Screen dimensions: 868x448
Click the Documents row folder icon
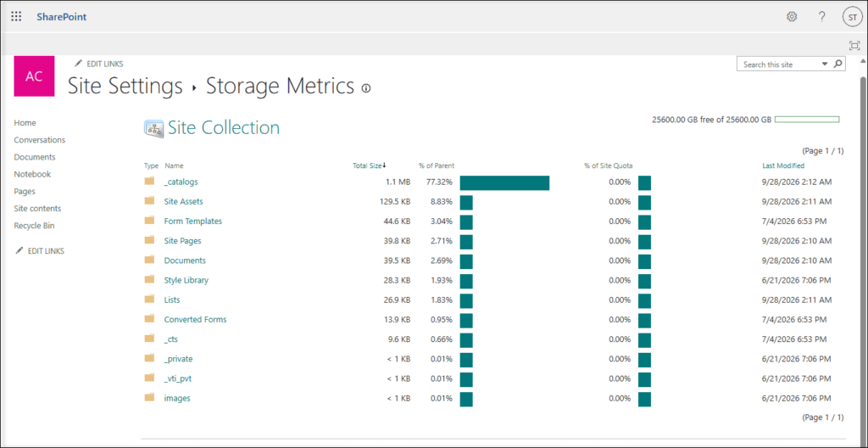pyautogui.click(x=149, y=260)
